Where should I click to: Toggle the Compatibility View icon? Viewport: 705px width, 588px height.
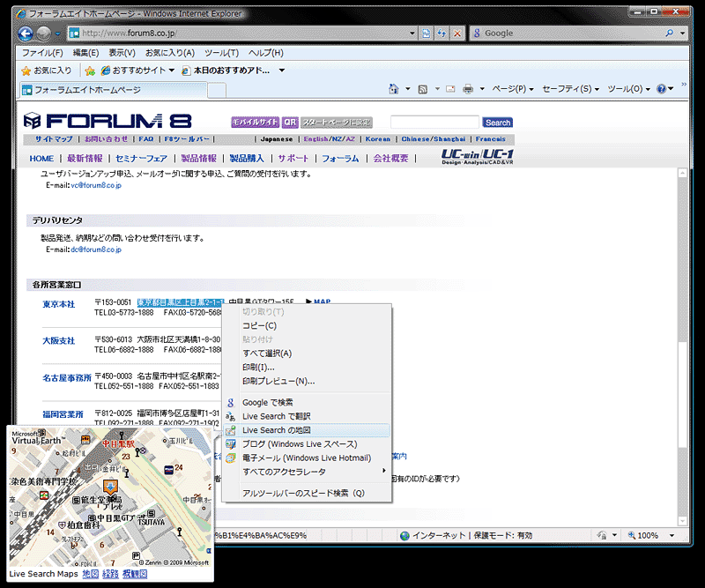426,33
